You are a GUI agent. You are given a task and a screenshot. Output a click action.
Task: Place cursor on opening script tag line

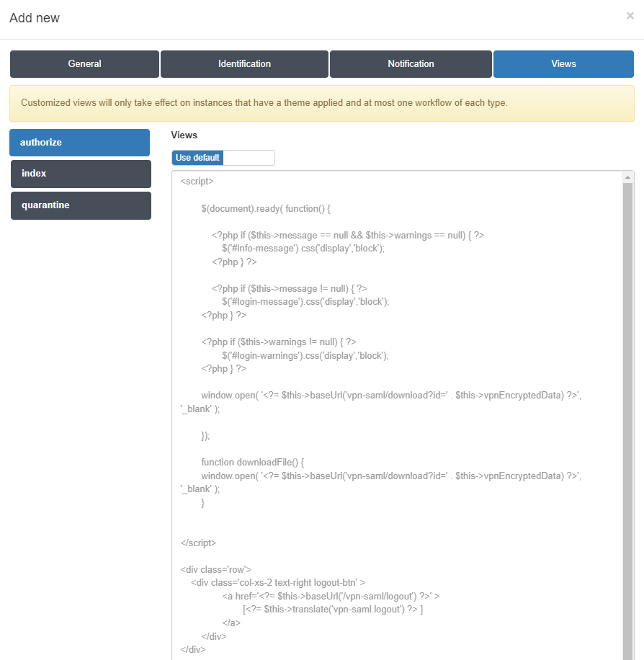(197, 182)
